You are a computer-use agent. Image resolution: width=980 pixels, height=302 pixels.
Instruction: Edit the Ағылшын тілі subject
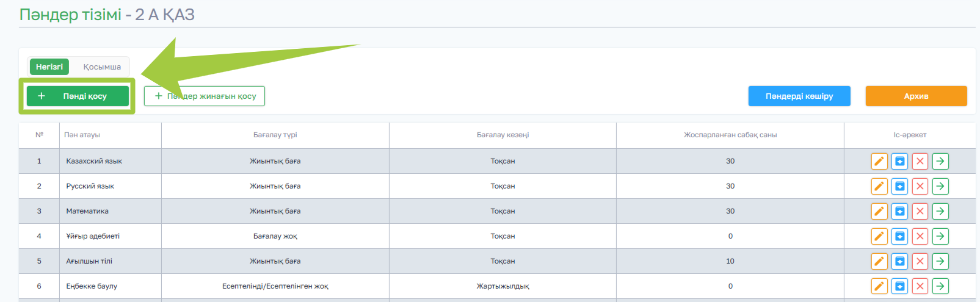(x=879, y=261)
